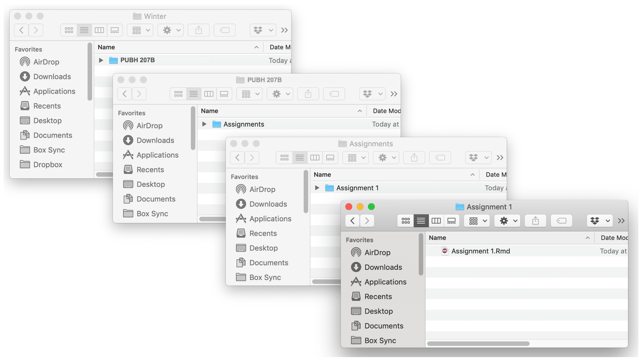Viewport: 644px width, 361px height.
Task: Switch PUBH 207B window to icon view
Action: pos(178,94)
